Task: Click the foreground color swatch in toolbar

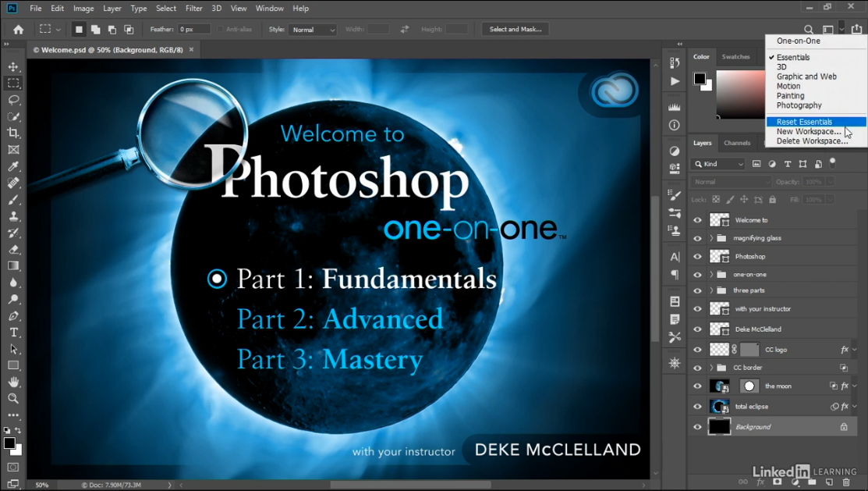Action: pos(10,443)
